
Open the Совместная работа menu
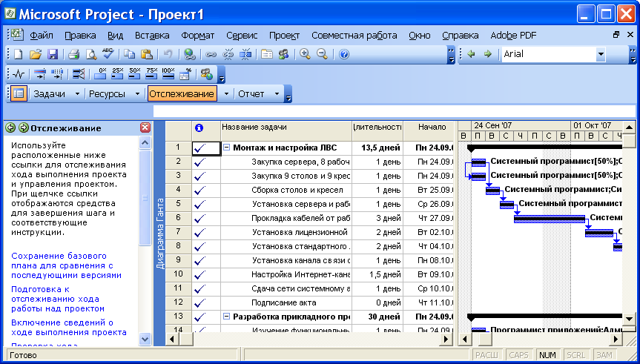[x=354, y=36]
